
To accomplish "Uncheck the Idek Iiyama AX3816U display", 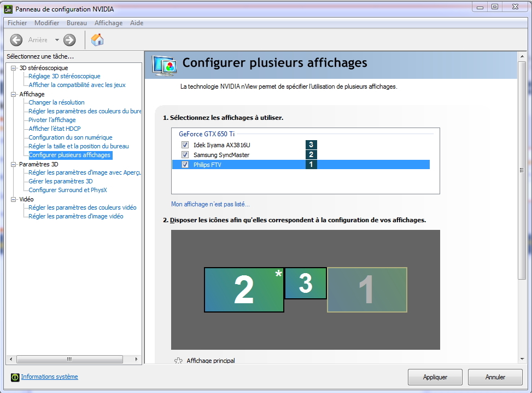I will click(x=185, y=145).
